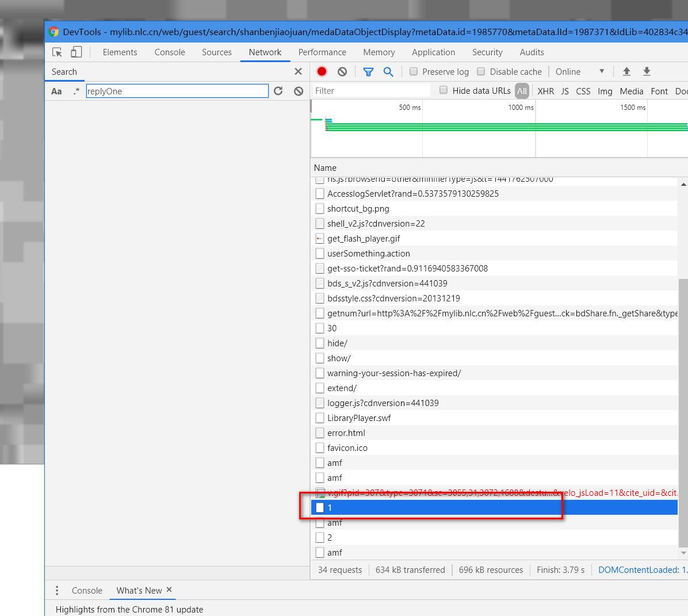Click the Name column header
The height and width of the screenshot is (616, 688).
point(324,167)
